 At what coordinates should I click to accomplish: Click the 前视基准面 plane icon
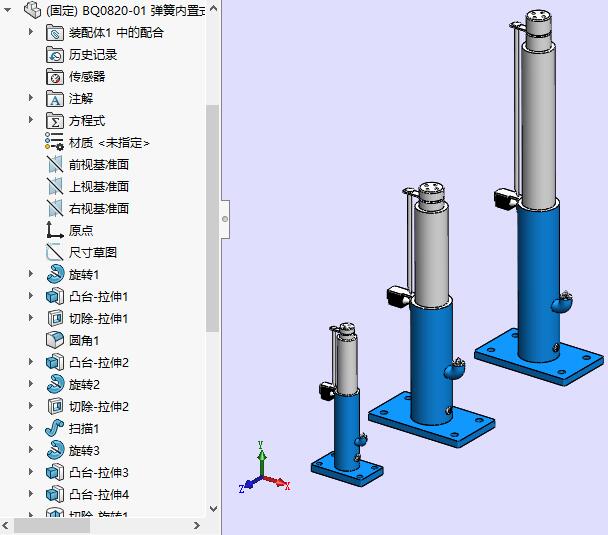55,164
